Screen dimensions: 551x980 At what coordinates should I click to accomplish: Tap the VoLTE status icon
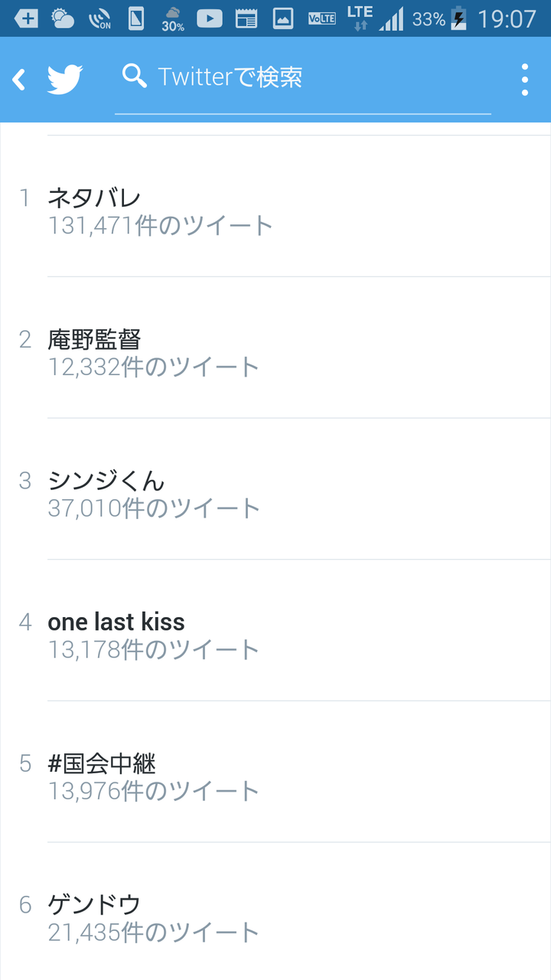(x=322, y=18)
